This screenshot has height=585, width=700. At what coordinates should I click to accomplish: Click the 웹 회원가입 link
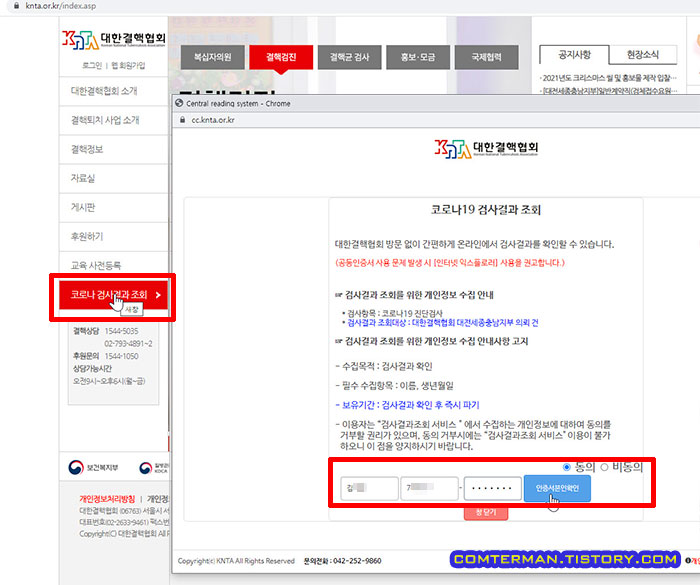[128, 66]
